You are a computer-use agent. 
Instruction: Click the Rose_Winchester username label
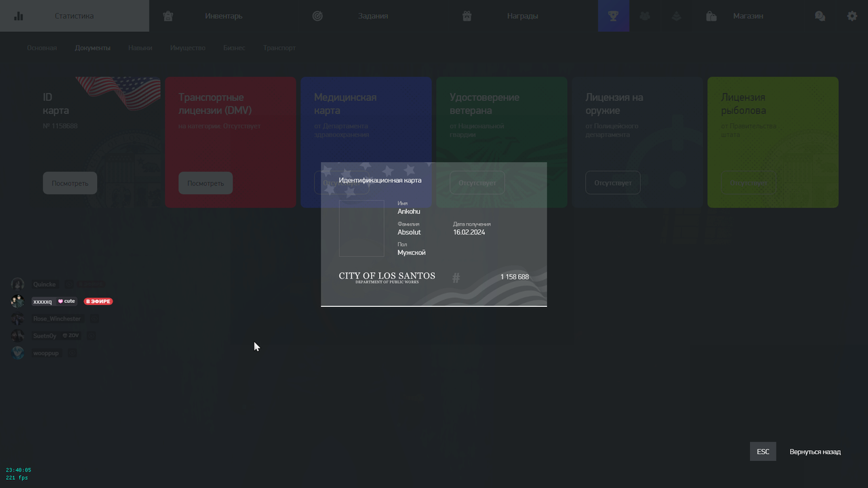pos(57,319)
